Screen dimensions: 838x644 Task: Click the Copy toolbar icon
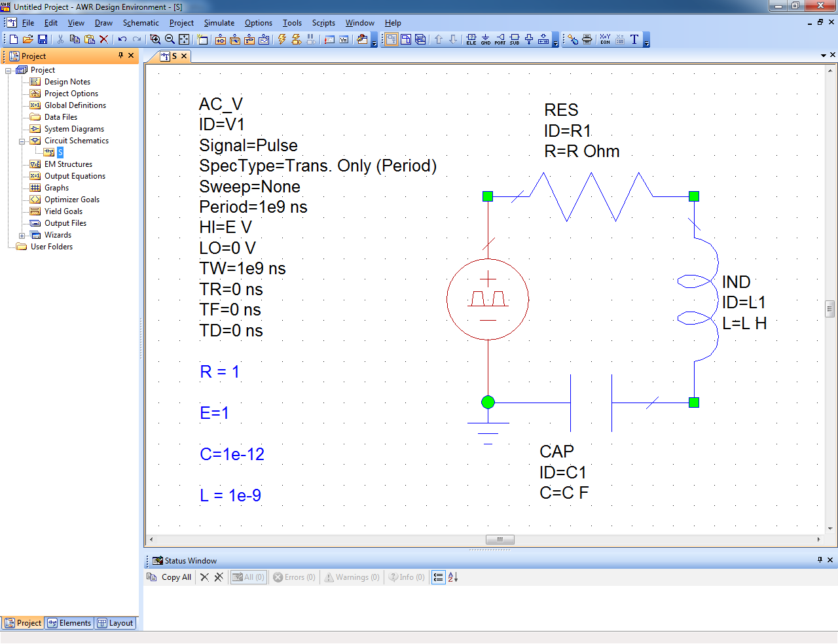75,39
